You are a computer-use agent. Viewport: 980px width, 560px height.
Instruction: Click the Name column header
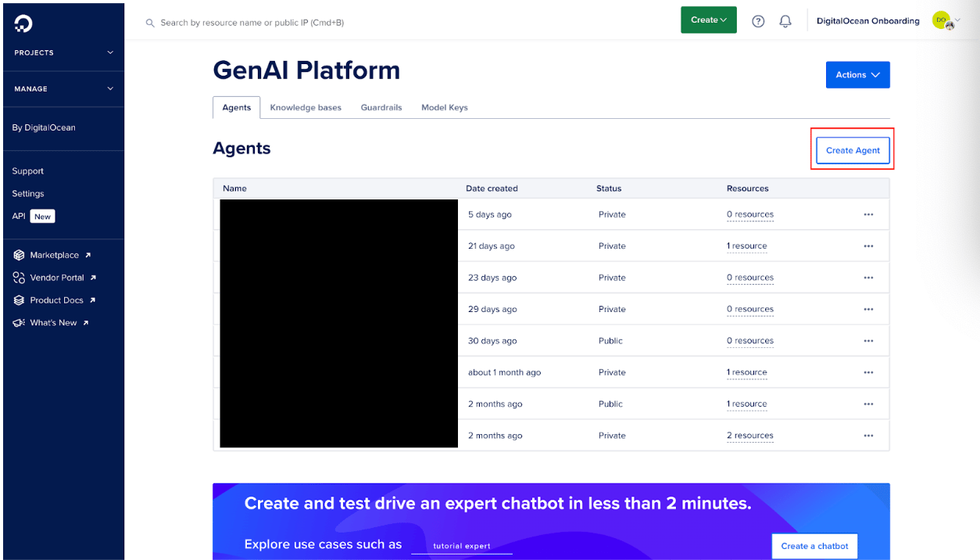[x=234, y=188]
